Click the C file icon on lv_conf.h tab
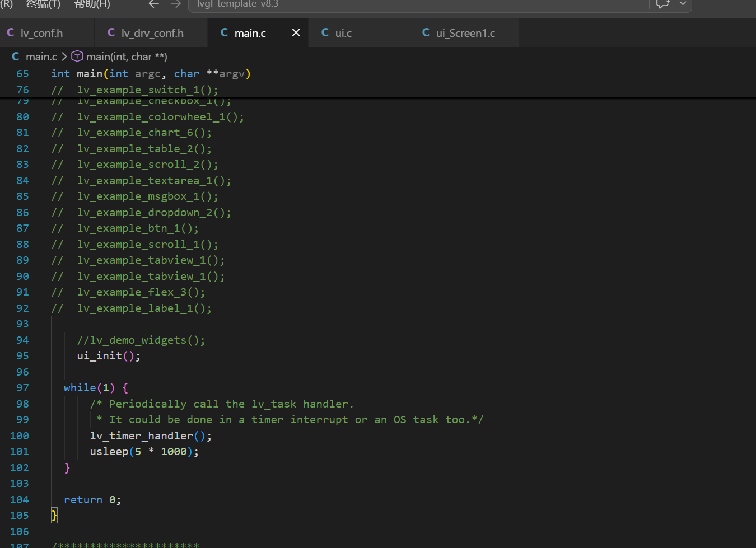This screenshot has width=756, height=548. click(11, 33)
